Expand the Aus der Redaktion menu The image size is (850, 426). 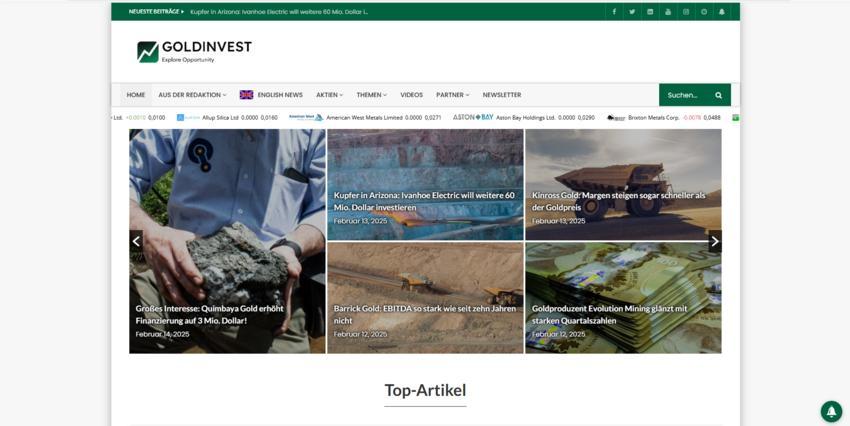192,95
